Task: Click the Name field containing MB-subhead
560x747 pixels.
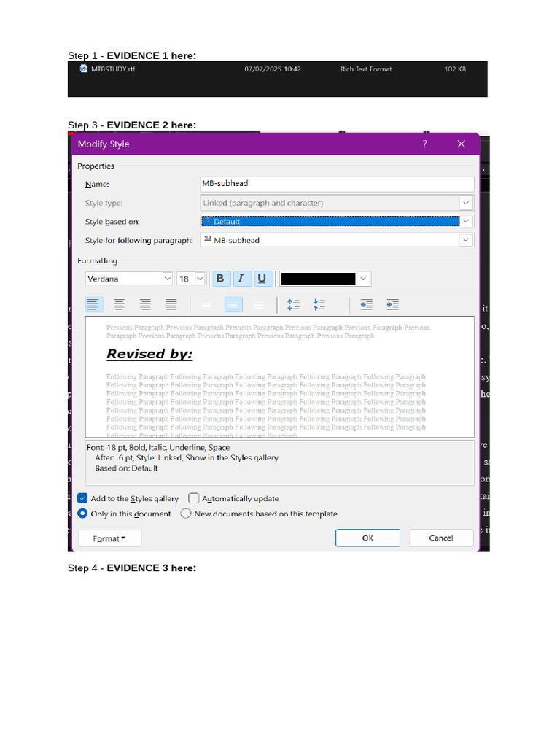Action: [337, 184]
